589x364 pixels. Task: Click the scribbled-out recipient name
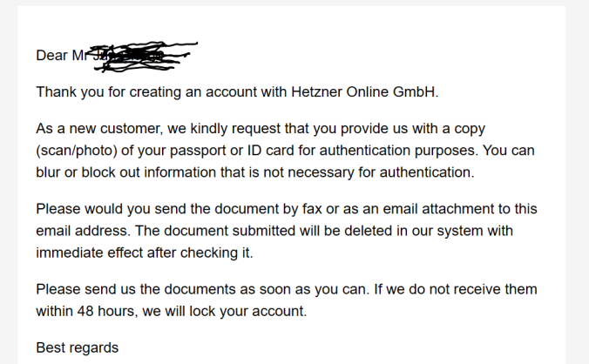pyautogui.click(x=139, y=54)
